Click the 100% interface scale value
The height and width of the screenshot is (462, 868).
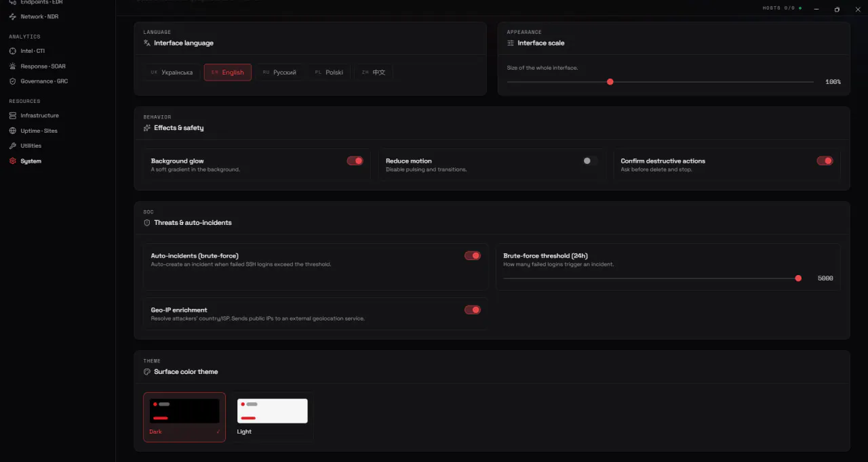(833, 82)
